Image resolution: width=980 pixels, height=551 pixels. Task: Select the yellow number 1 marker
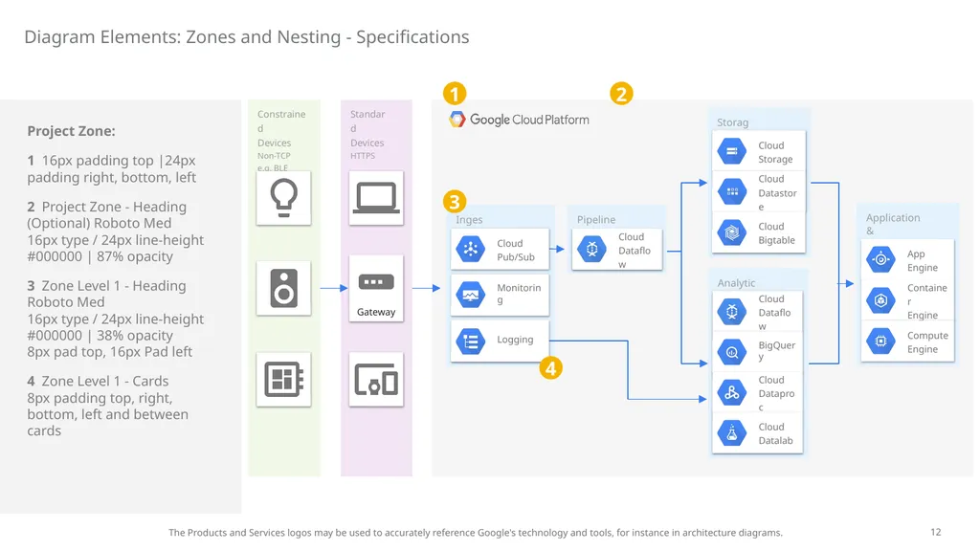pyautogui.click(x=455, y=94)
